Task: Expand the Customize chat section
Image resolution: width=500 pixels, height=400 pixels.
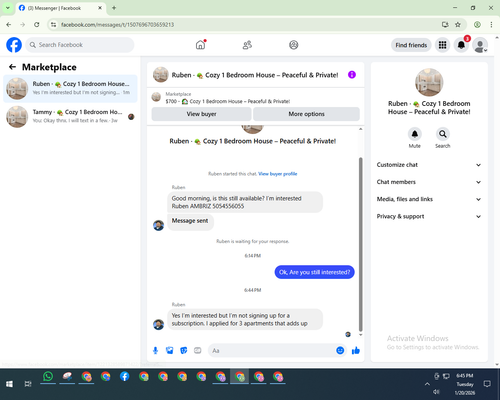Action: (x=429, y=165)
